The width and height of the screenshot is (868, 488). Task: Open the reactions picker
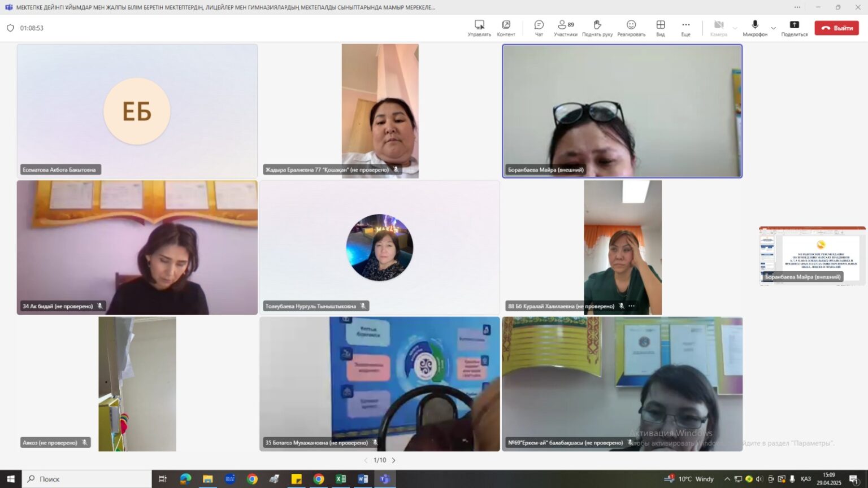click(x=631, y=28)
